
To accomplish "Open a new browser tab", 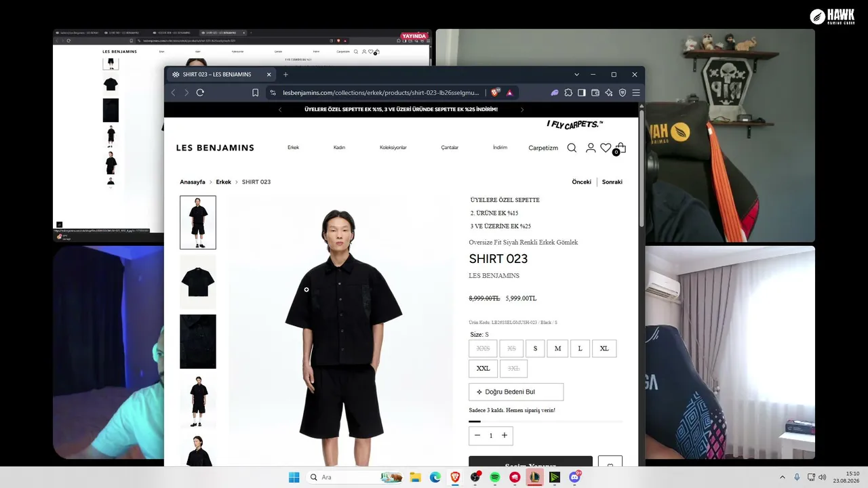I will (285, 75).
